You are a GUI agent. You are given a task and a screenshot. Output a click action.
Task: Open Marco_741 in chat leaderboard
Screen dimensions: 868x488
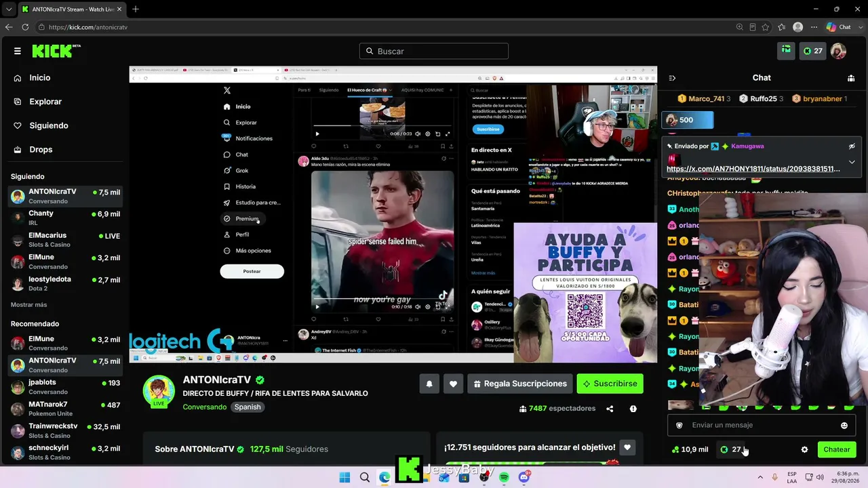704,98
